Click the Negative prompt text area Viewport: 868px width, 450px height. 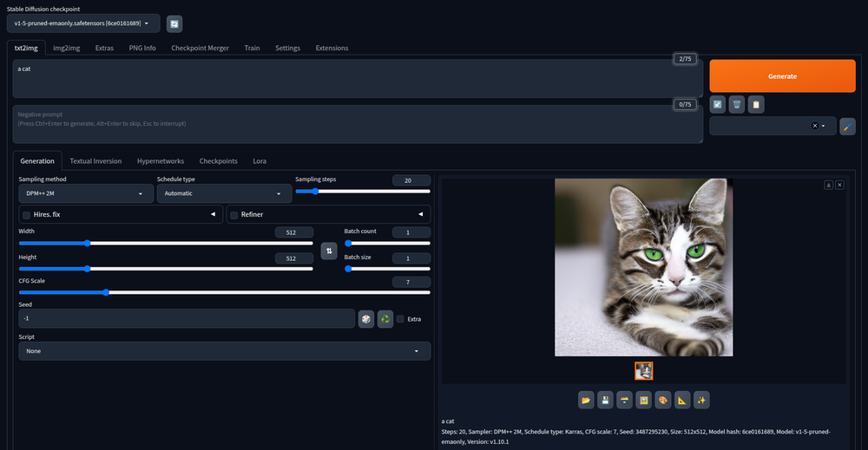pos(358,124)
